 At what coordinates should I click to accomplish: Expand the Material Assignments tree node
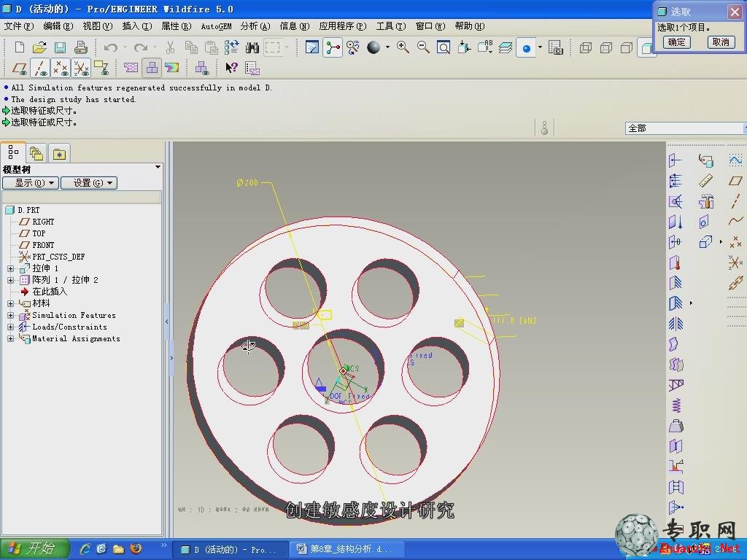pos(11,338)
